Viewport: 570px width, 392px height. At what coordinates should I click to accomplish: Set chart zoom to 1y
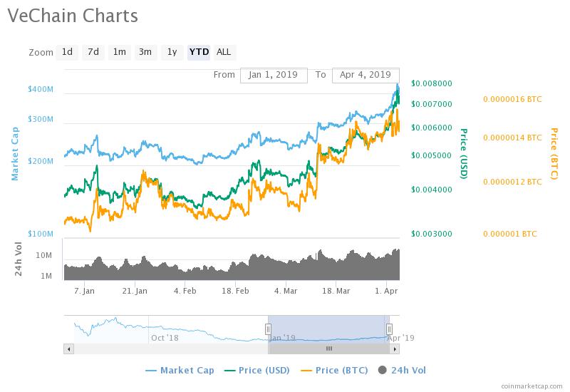click(x=172, y=52)
